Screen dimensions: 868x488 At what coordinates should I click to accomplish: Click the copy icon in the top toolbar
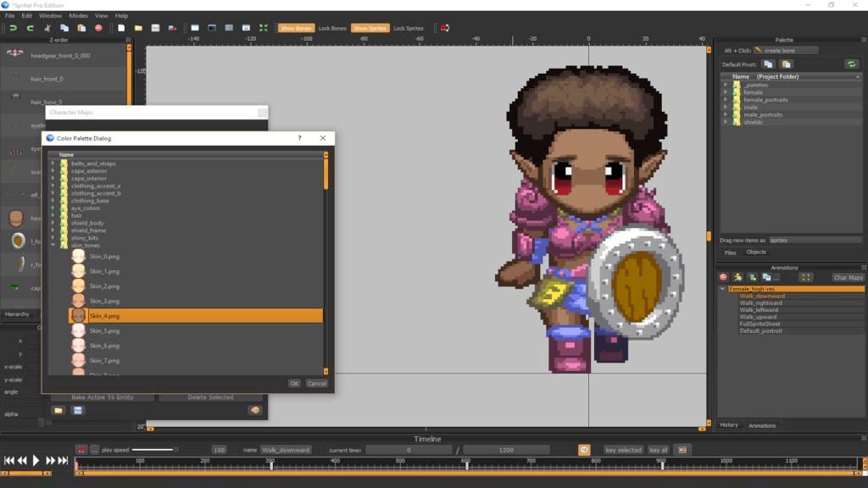pos(63,28)
